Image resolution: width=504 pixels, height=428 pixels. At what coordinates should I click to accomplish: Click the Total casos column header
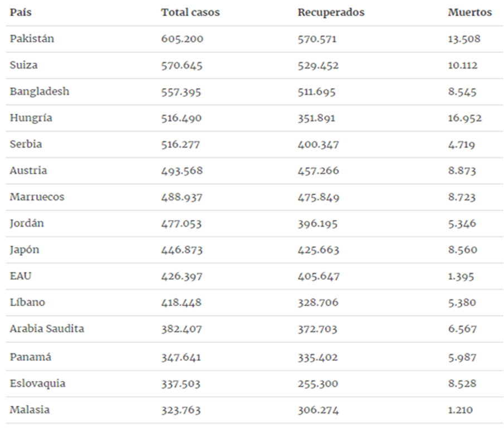[190, 12]
